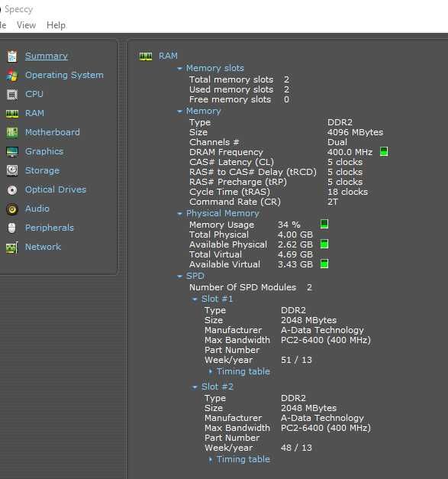Collapse the Memory section arrow
This screenshot has height=479, width=448.
180,112
